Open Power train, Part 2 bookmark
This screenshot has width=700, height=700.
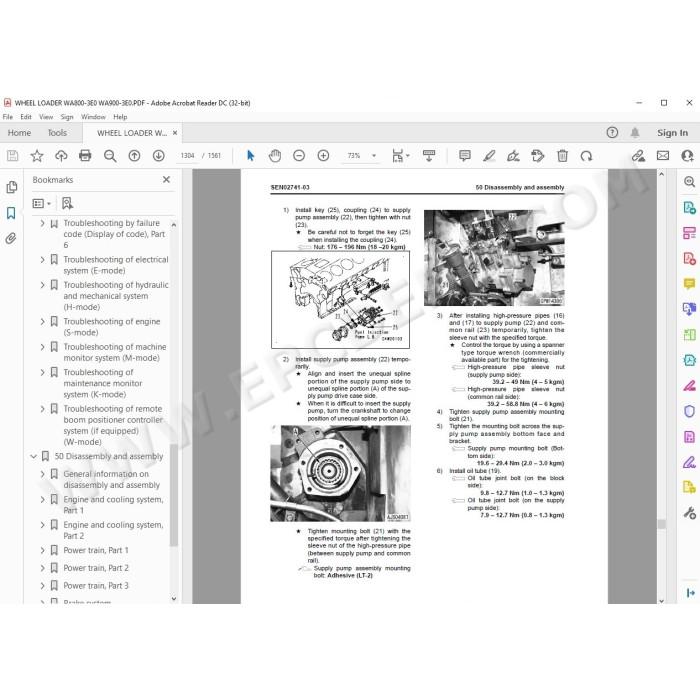[96, 568]
